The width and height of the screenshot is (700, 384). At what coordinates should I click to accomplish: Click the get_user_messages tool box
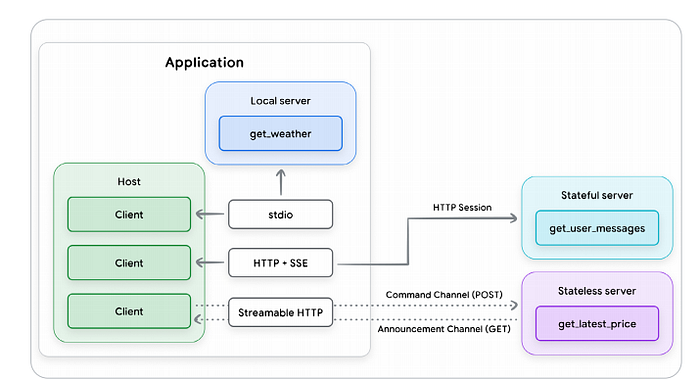(x=597, y=228)
